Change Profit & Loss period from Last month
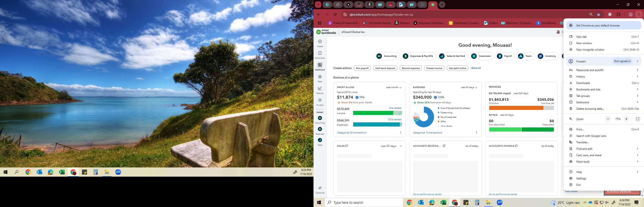The width and height of the screenshot is (644, 207). click(394, 87)
